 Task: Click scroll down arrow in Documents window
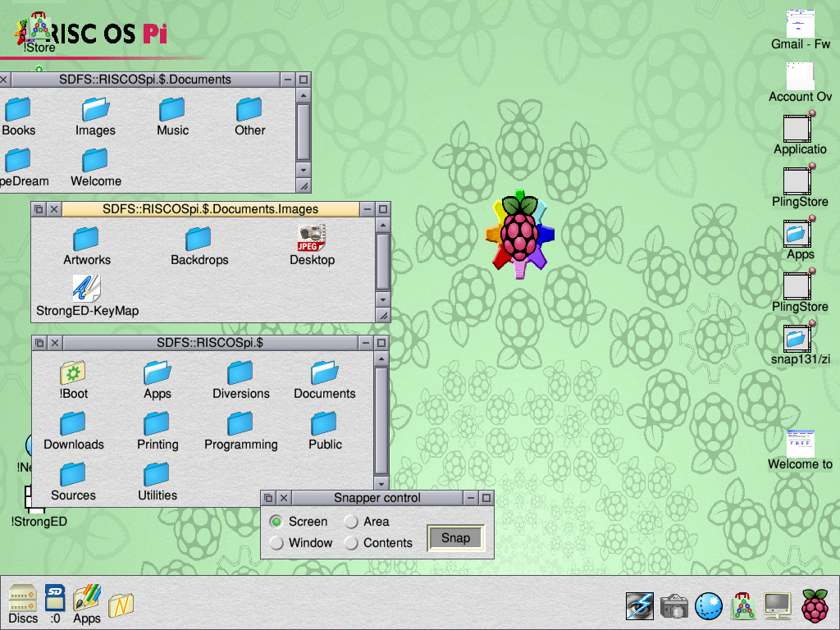click(x=304, y=170)
